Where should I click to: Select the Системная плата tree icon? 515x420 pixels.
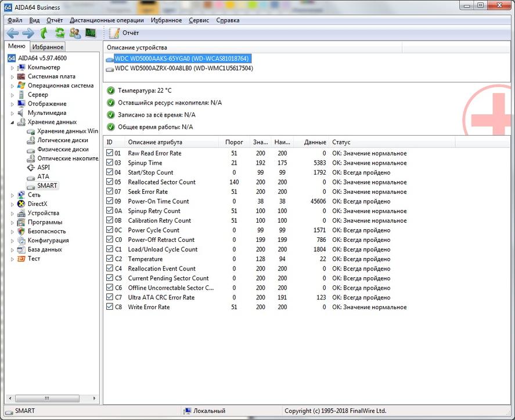(21, 77)
